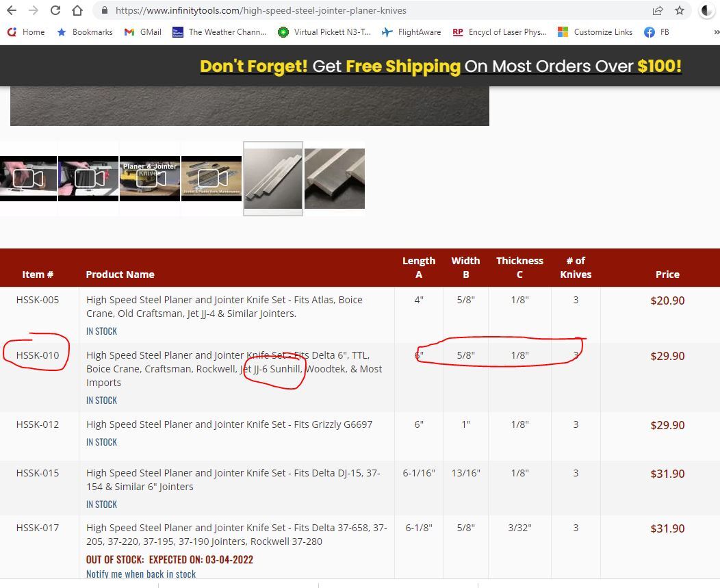Click the OUT OF STOCK expected date text
Viewport: 720px width, 588px height.
(170, 559)
